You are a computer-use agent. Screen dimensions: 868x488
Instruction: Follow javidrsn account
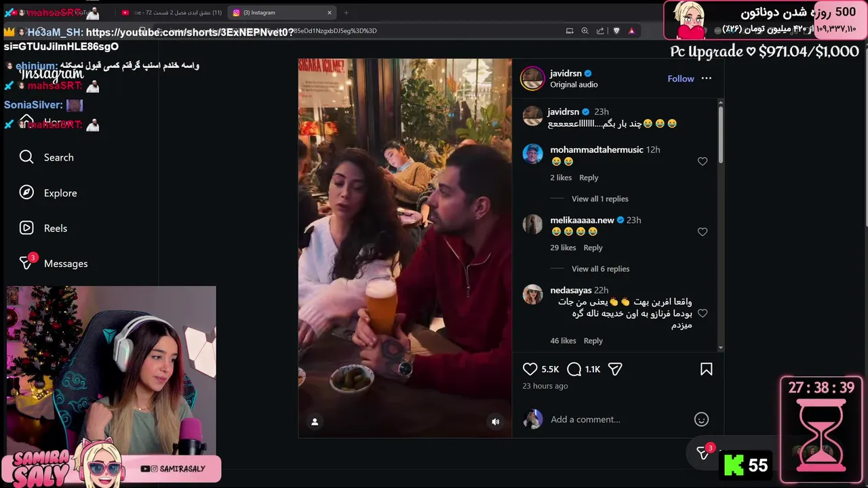[681, 79]
